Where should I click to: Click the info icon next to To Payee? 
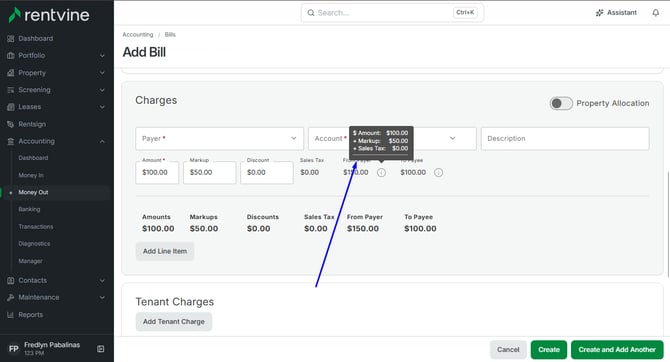click(438, 173)
